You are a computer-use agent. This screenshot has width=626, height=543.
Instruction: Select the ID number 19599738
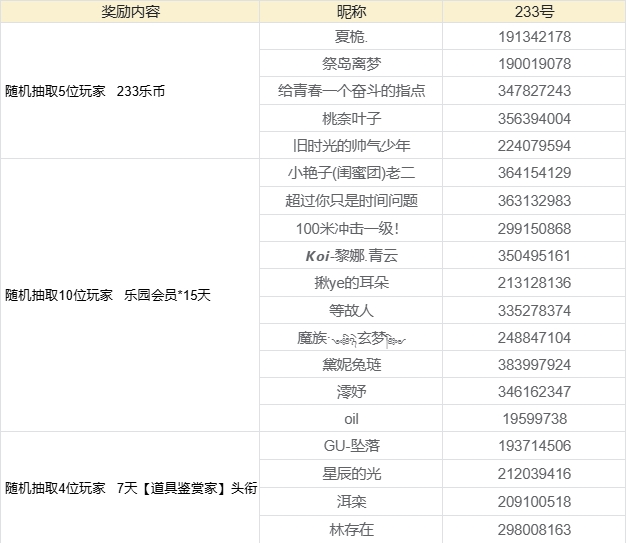coord(534,419)
